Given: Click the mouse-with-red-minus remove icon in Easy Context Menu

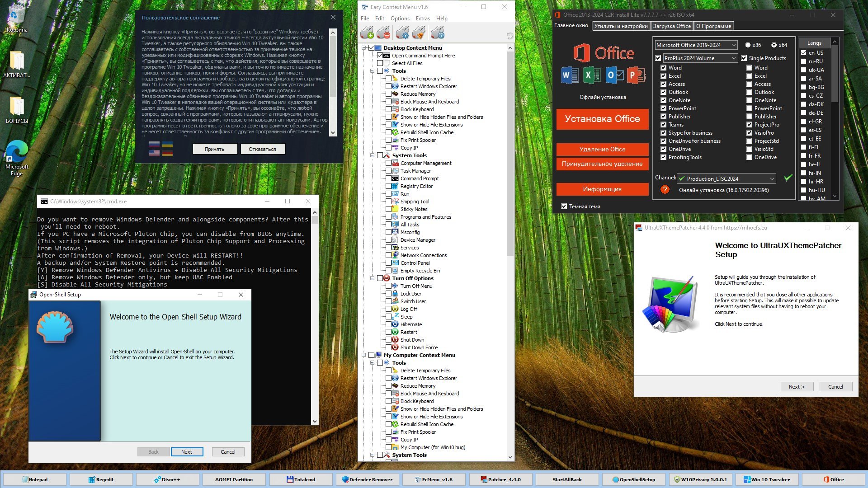Looking at the screenshot, I should point(383,33).
